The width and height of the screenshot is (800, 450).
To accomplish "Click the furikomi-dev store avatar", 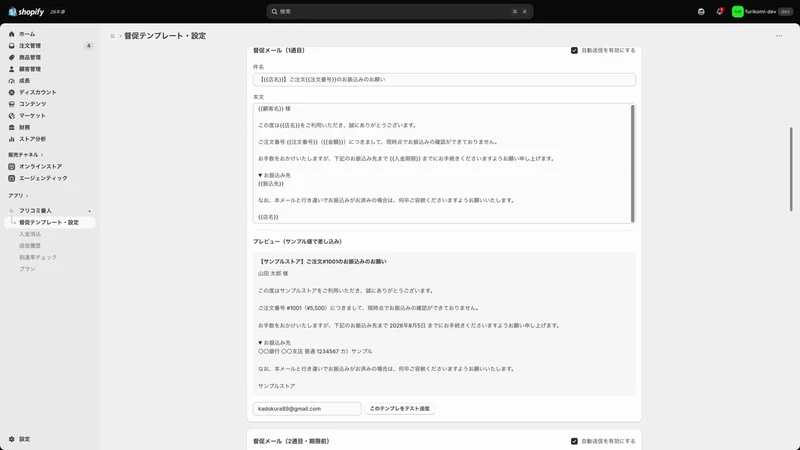I will (737, 12).
